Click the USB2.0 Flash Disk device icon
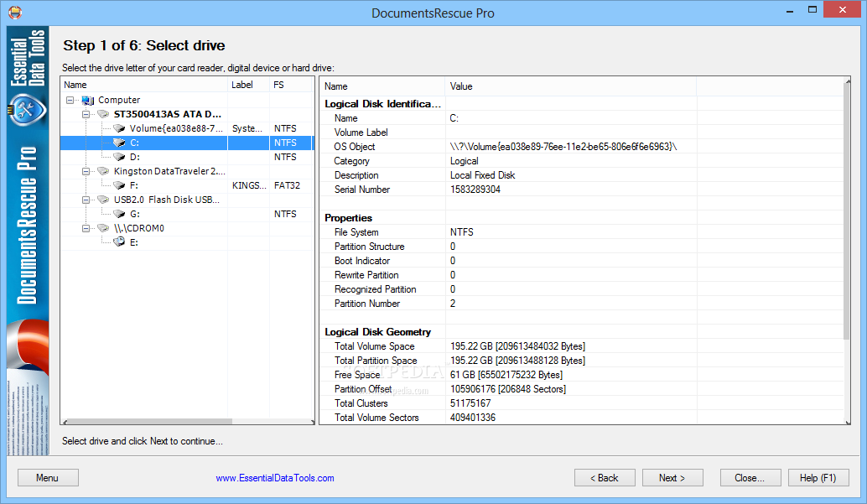The image size is (867, 504). 103,200
